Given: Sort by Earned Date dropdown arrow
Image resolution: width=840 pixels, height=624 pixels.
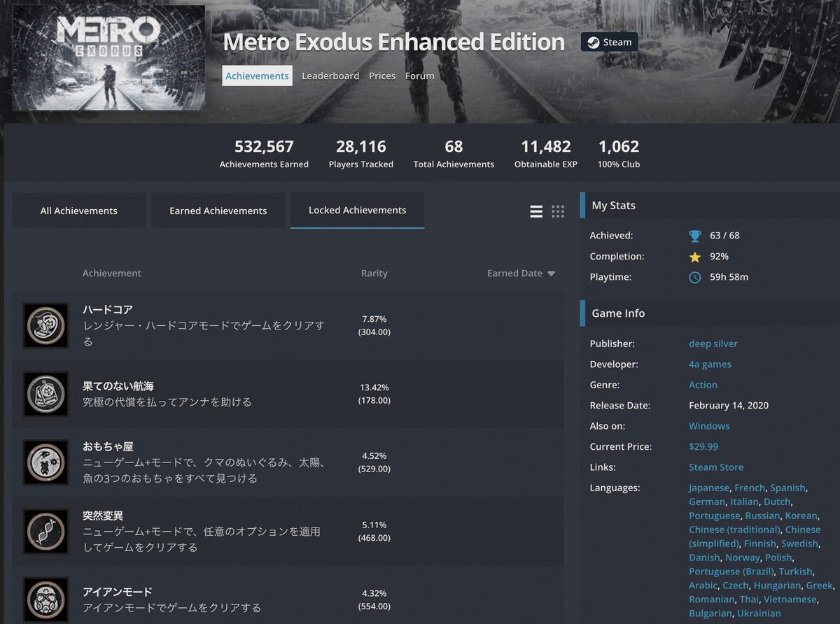Looking at the screenshot, I should pos(551,274).
